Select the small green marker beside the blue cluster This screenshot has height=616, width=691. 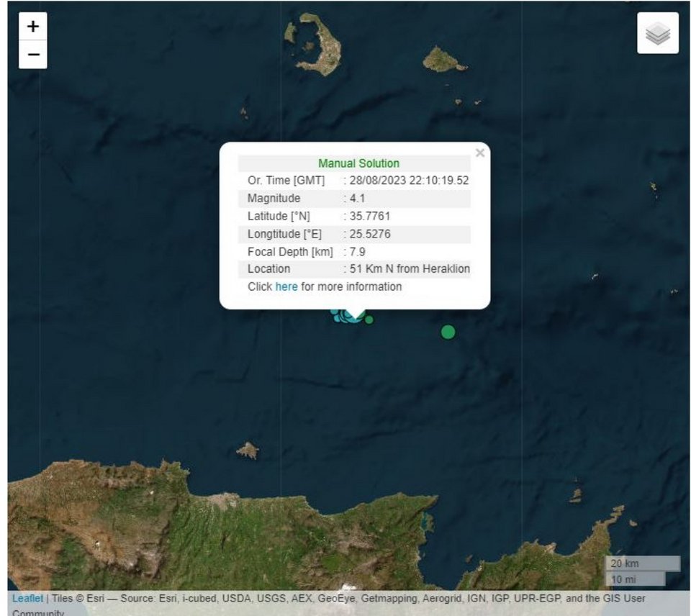(369, 320)
